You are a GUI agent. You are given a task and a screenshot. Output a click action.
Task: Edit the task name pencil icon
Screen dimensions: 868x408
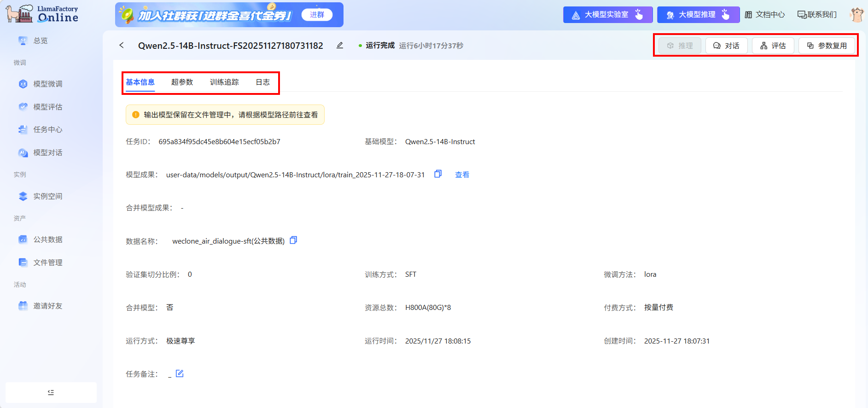click(340, 45)
